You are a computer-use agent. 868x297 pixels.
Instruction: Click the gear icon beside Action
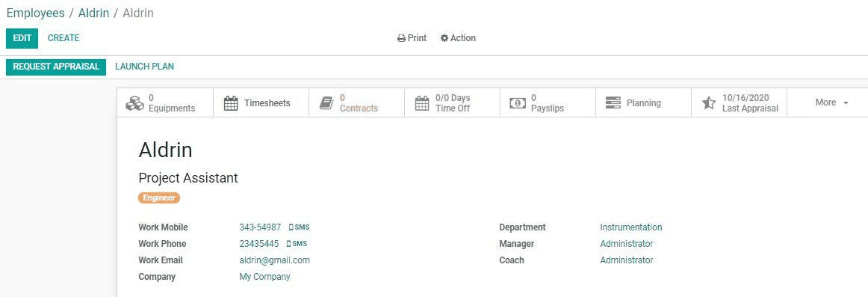[x=444, y=38]
